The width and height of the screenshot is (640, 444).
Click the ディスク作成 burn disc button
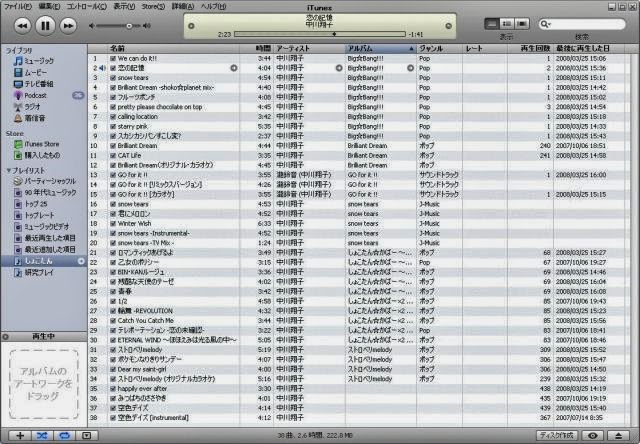point(557,435)
